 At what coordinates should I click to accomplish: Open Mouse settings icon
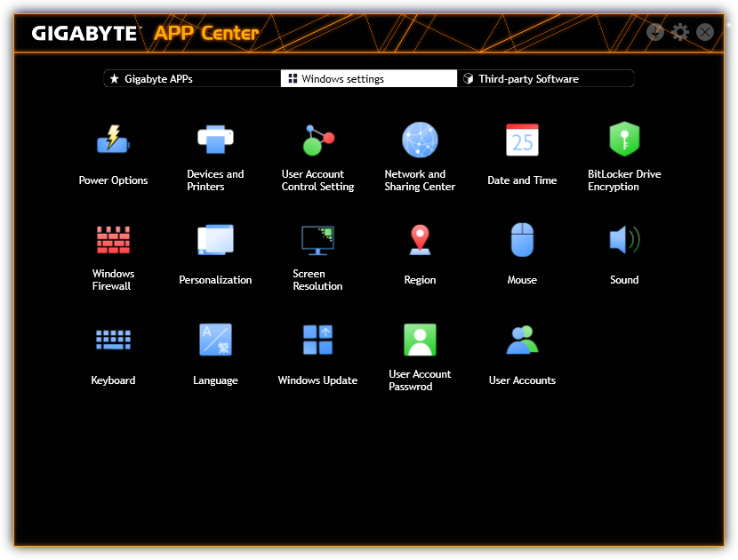coord(522,239)
